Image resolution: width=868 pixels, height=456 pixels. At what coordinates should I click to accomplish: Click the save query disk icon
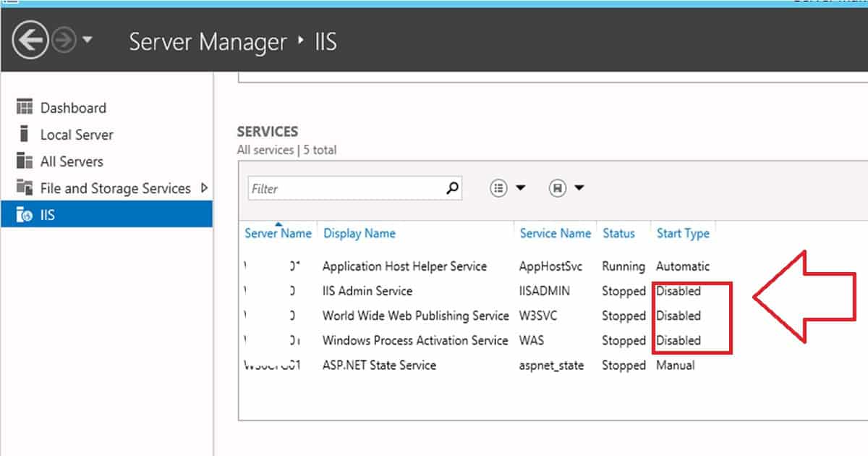[x=557, y=188]
